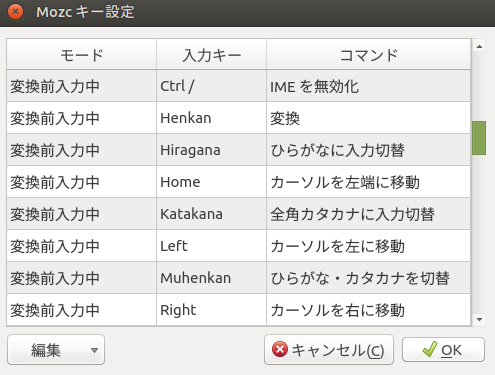The height and width of the screenshot is (375, 495).
Task: Click the scrollbar down arrow
Action: tap(479, 319)
